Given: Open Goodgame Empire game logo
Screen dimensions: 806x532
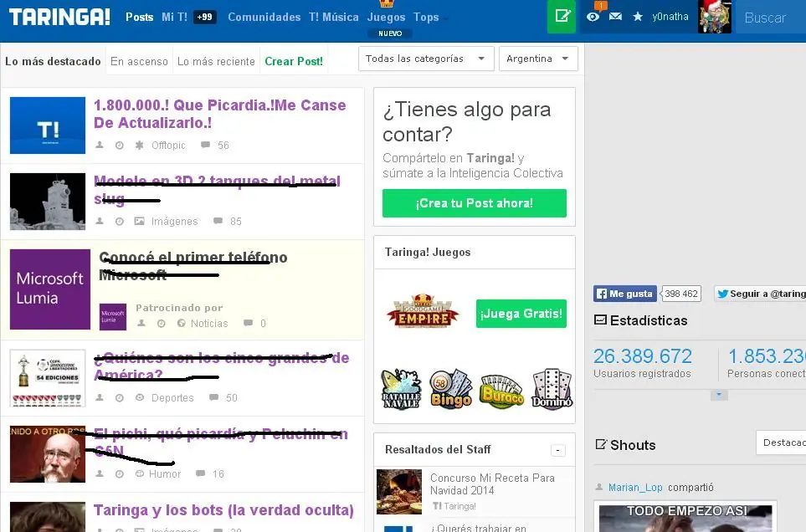Looking at the screenshot, I should (x=423, y=311).
